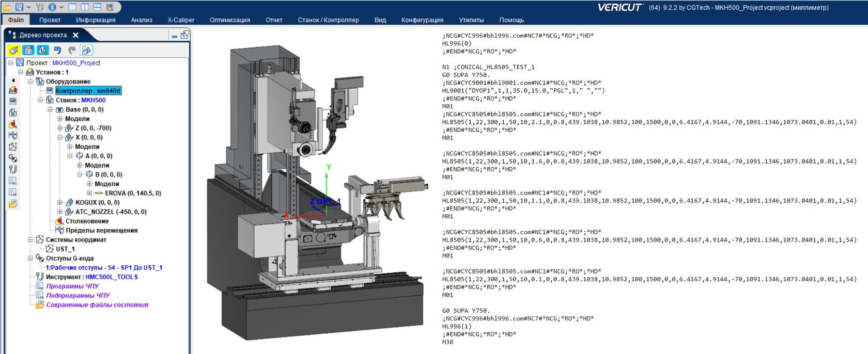Toggle configure panel icon in tree toolbar

coord(28,50)
